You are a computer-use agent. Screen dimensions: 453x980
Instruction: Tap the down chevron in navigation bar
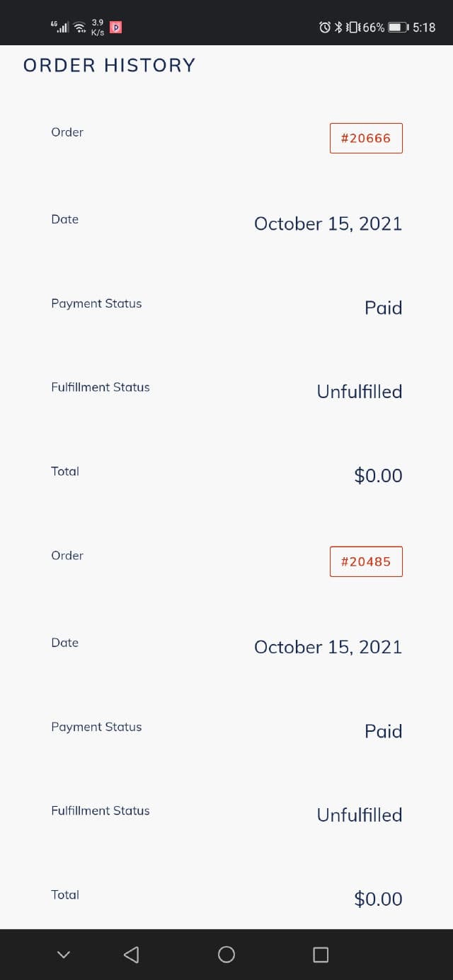pyautogui.click(x=64, y=955)
